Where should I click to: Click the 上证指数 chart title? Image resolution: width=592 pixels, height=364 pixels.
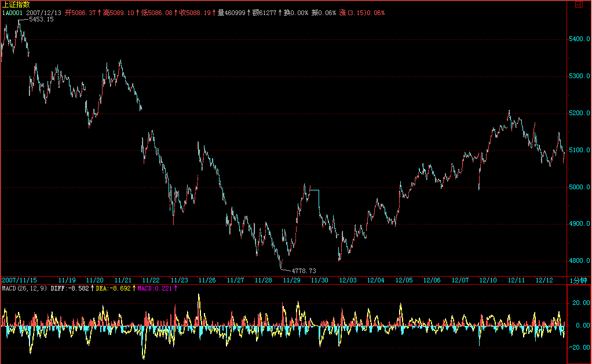[16, 5]
